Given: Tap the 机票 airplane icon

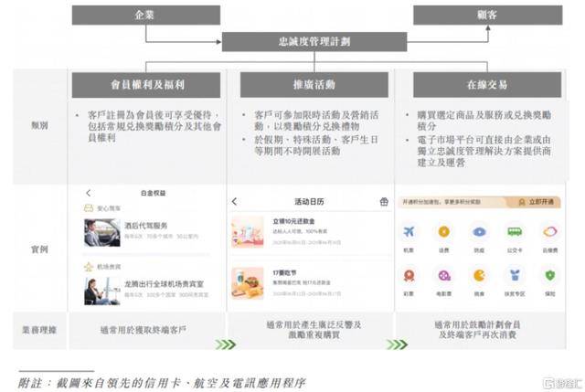Looking at the screenshot, I should click(x=408, y=232).
